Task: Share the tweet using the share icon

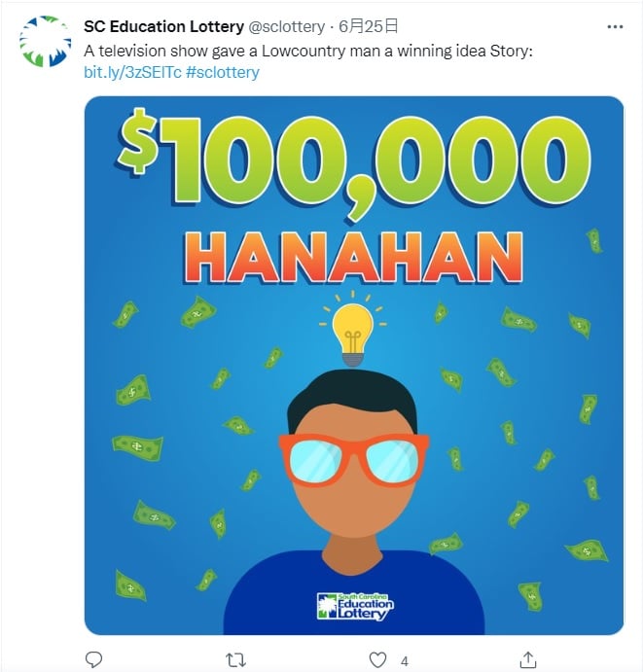Action: tap(527, 659)
